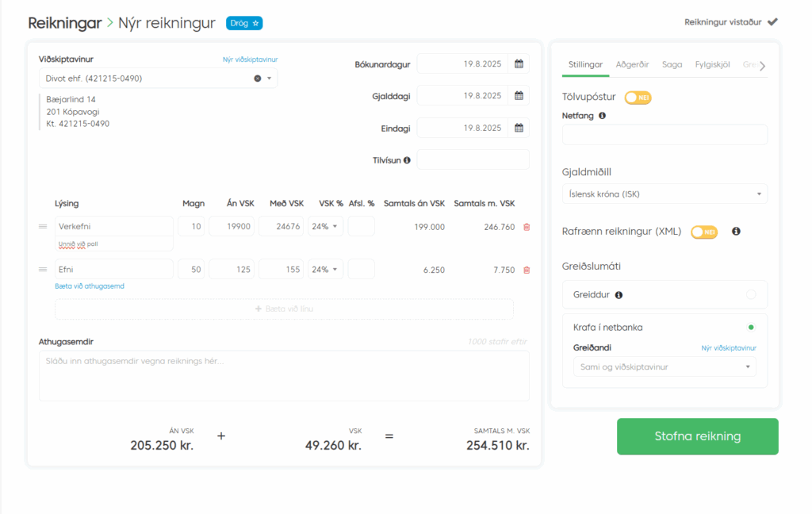Click Afsl. % field on Efni line
Screen dimensions: 812x514
pos(361,270)
